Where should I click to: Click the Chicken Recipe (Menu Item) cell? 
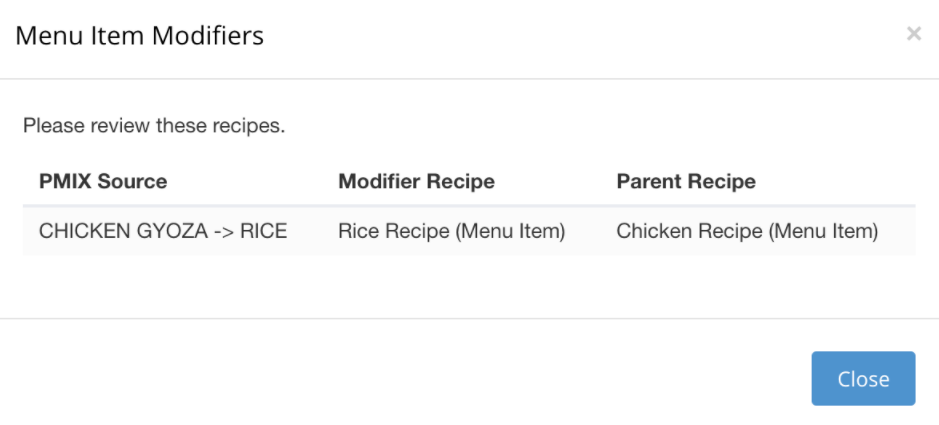pyautogui.click(x=747, y=232)
